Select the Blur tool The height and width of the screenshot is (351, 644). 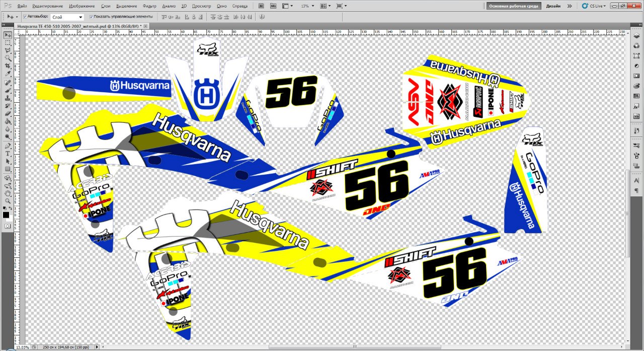[8, 128]
